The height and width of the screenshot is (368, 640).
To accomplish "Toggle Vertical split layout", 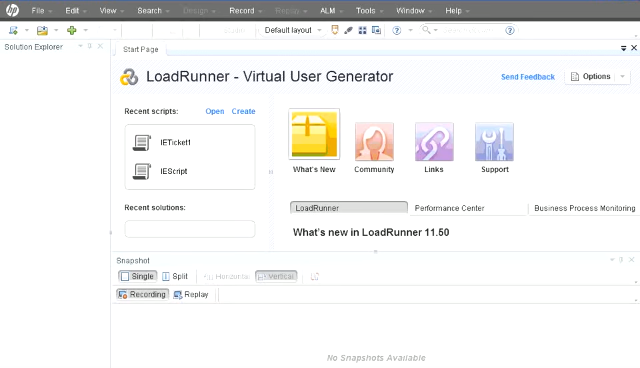I will pyautogui.click(x=276, y=276).
